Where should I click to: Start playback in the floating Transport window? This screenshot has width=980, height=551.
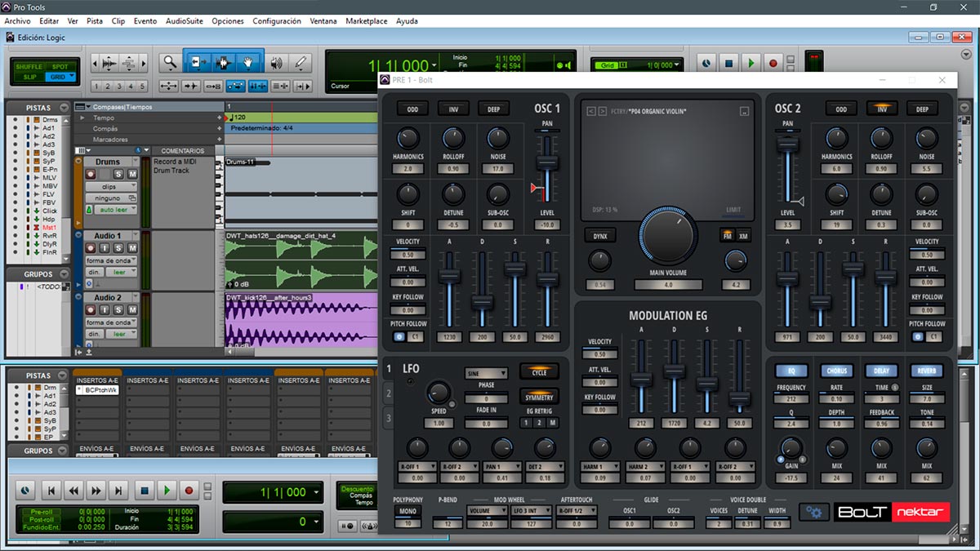pos(167,491)
